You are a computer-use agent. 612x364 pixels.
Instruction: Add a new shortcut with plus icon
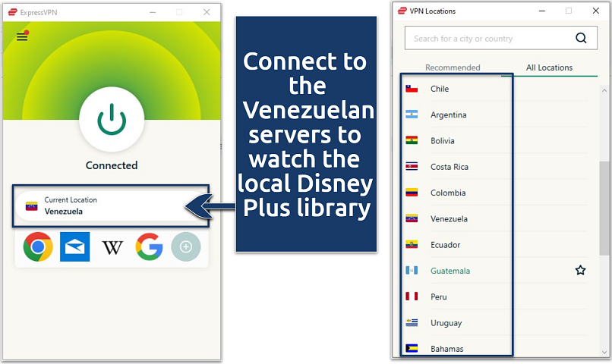click(x=186, y=246)
